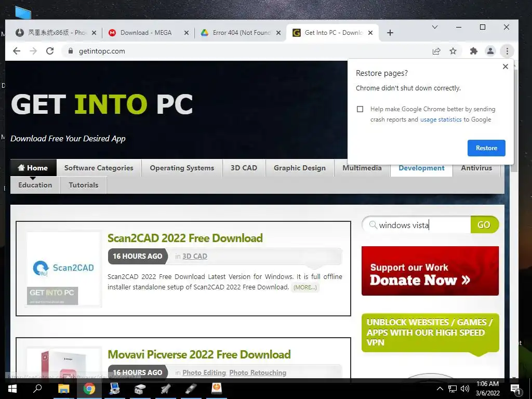
Task: Click the green GO search button
Action: 484,224
